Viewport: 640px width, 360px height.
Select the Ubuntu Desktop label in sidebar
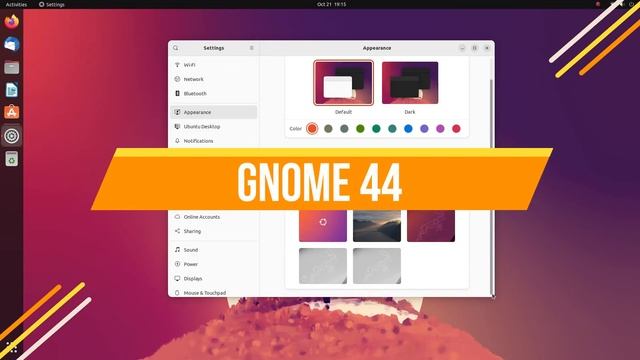click(202, 127)
